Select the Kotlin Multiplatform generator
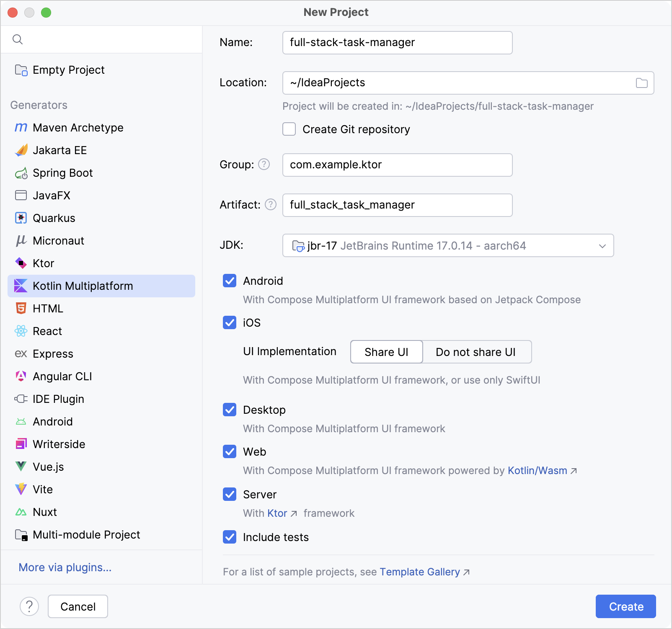 [x=82, y=286]
